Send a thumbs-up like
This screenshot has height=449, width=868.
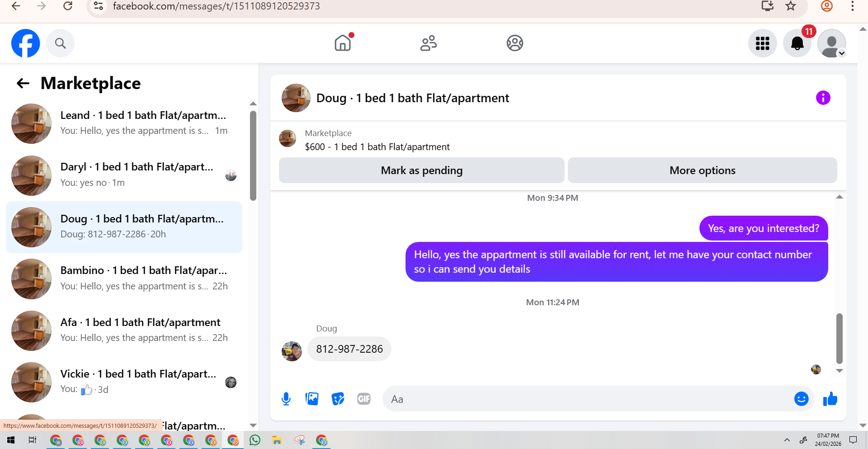pos(830,399)
